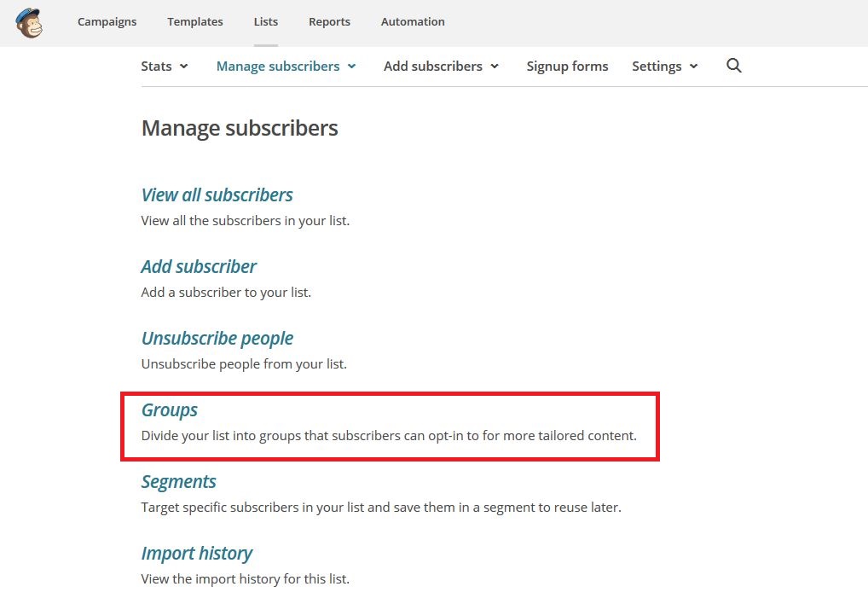
Task: Click text 'Add a subscriber to your list.'
Action: 226,293
